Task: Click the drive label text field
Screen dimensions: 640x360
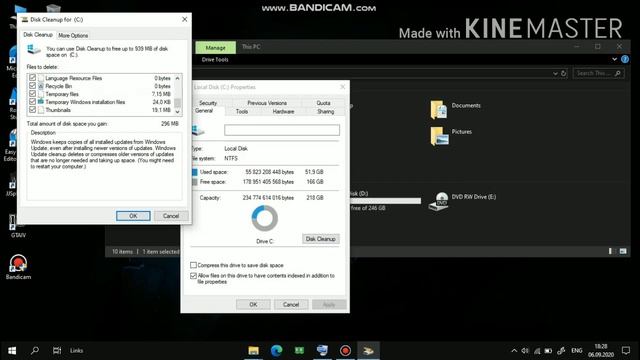Action: click(282, 130)
